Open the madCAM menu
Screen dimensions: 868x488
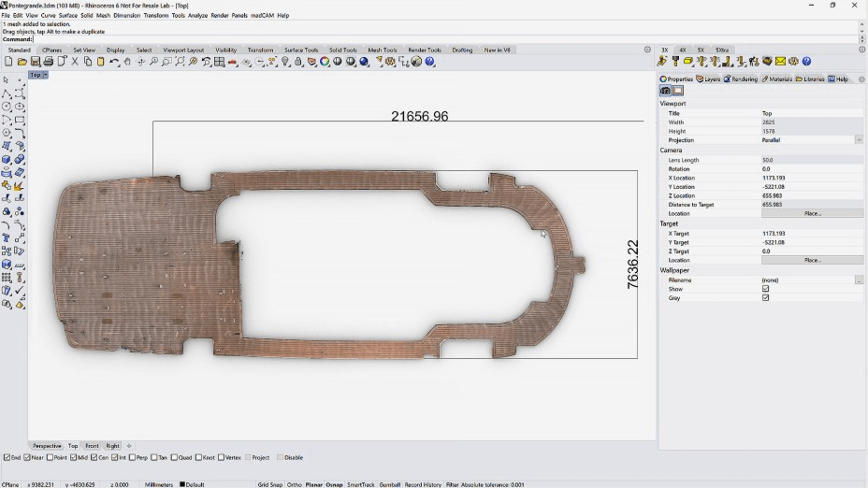(263, 16)
